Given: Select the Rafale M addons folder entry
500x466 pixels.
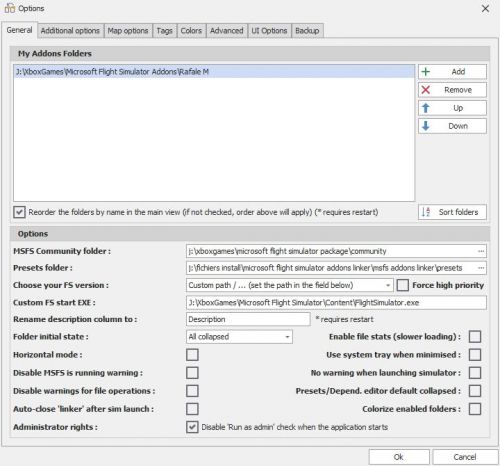Looking at the screenshot, I should pos(214,72).
